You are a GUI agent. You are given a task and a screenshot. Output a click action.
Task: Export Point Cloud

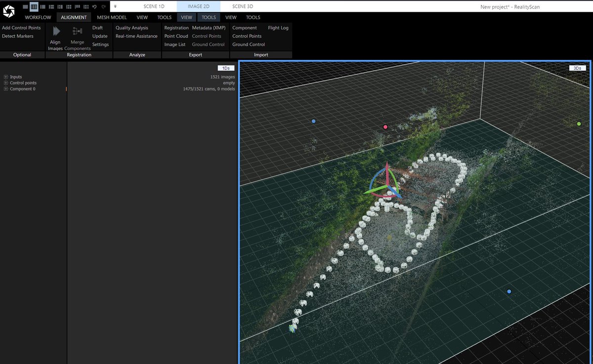tap(176, 36)
